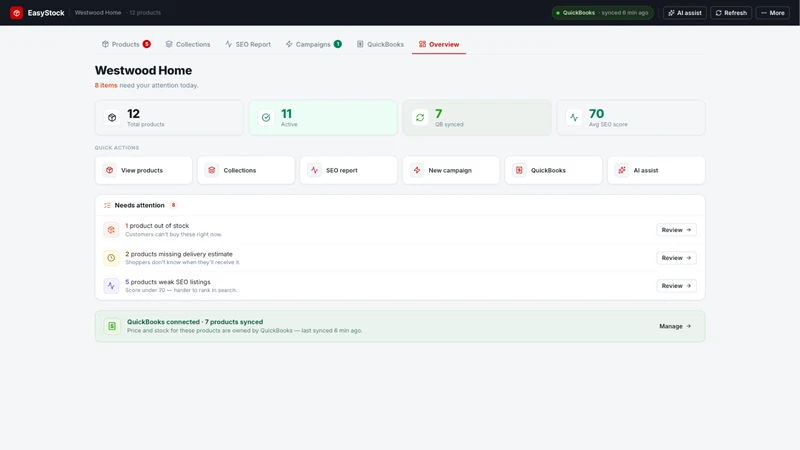Click the Products tab cube icon
800x450 pixels.
point(105,44)
